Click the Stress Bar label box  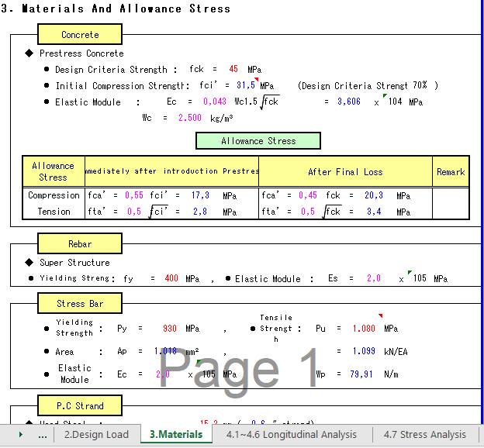pyautogui.click(x=80, y=304)
